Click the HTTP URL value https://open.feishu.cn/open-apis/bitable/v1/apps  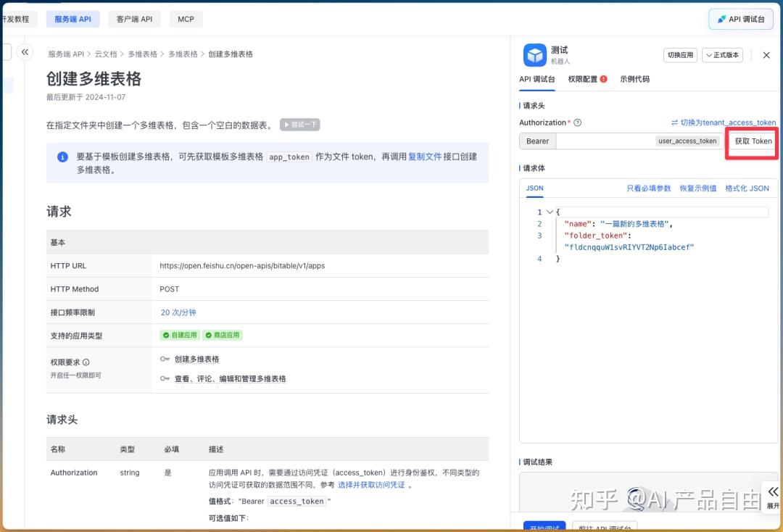coord(242,265)
